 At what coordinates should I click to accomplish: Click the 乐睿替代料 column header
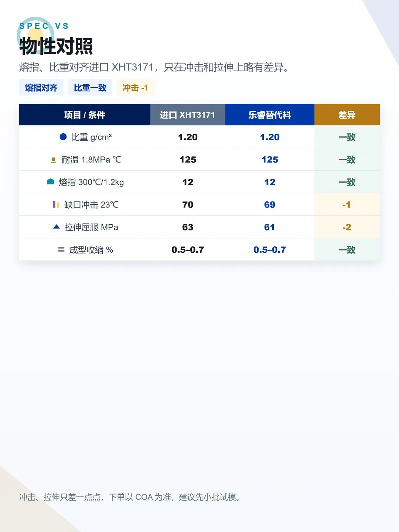270,115
